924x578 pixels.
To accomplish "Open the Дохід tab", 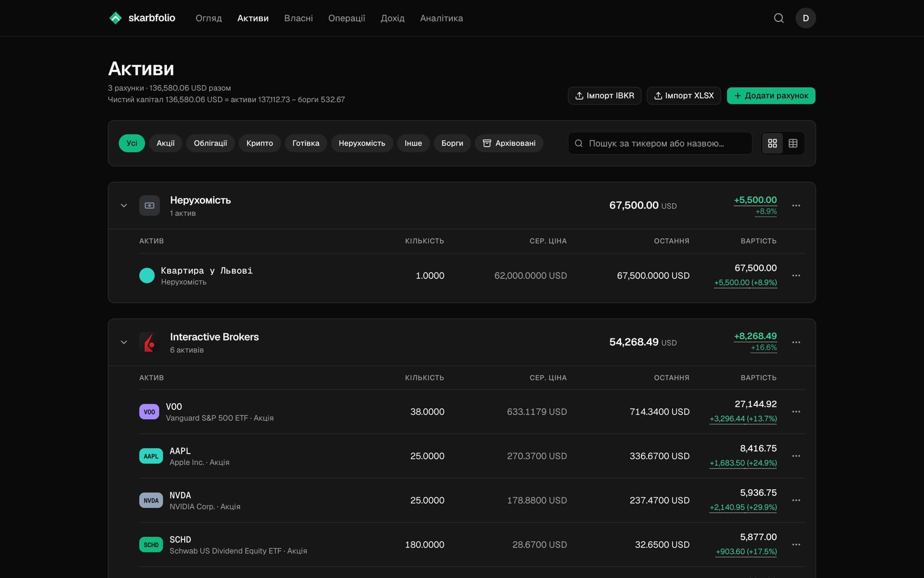I will pos(393,18).
